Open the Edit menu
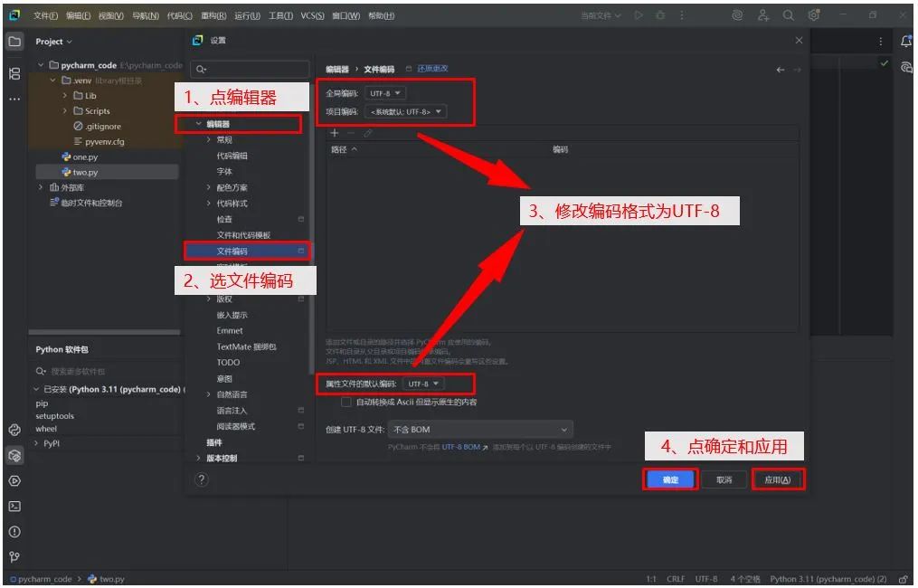Screen dimensions: 918x588 (79, 15)
